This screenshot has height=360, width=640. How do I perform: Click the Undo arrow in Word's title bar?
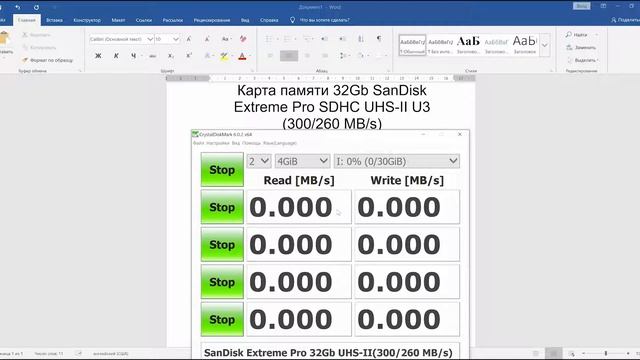[18, 7]
